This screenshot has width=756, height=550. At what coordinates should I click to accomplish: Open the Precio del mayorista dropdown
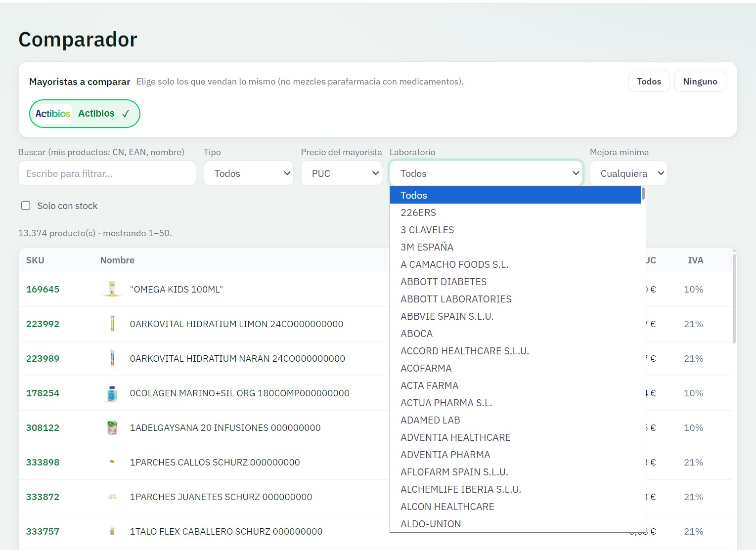[x=342, y=173]
